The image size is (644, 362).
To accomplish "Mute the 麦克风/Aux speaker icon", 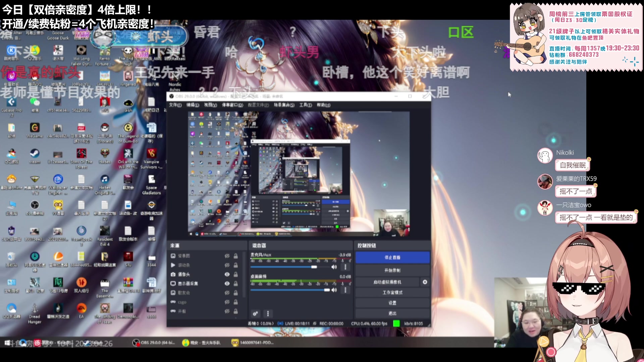I will [x=334, y=267].
